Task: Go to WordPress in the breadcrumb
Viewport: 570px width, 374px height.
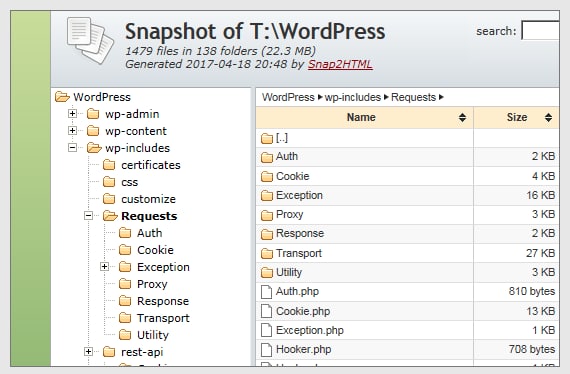Action: pyautogui.click(x=288, y=97)
